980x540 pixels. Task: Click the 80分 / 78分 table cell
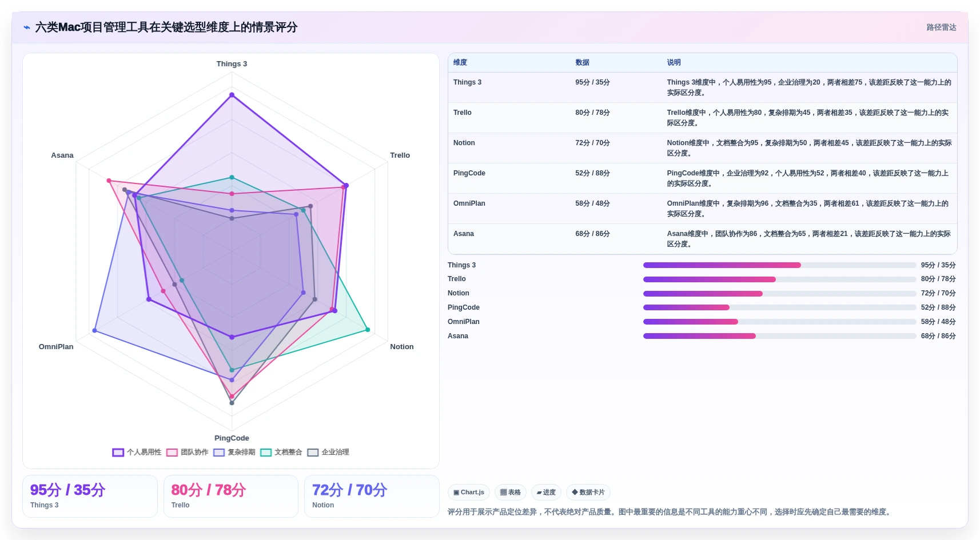point(592,113)
